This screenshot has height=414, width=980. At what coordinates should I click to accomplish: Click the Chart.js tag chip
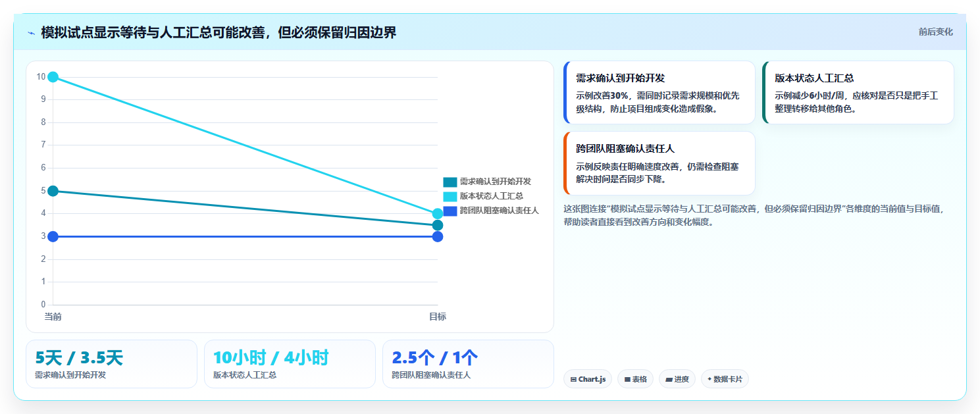click(x=588, y=379)
